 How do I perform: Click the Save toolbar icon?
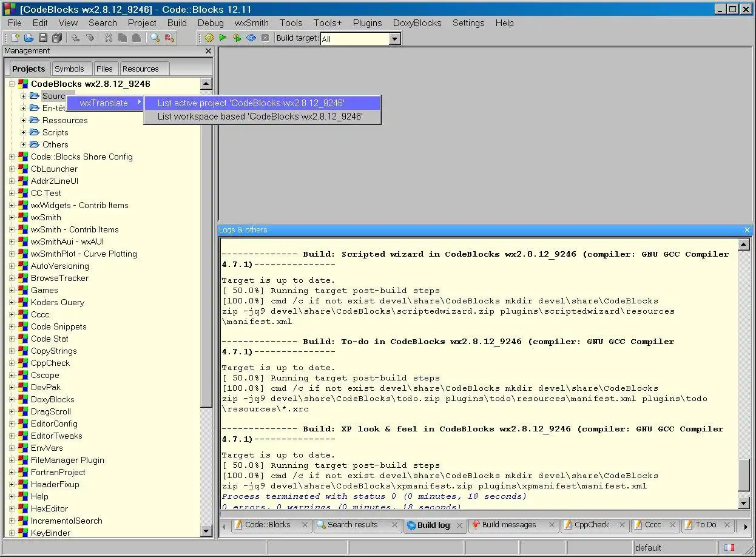(43, 38)
